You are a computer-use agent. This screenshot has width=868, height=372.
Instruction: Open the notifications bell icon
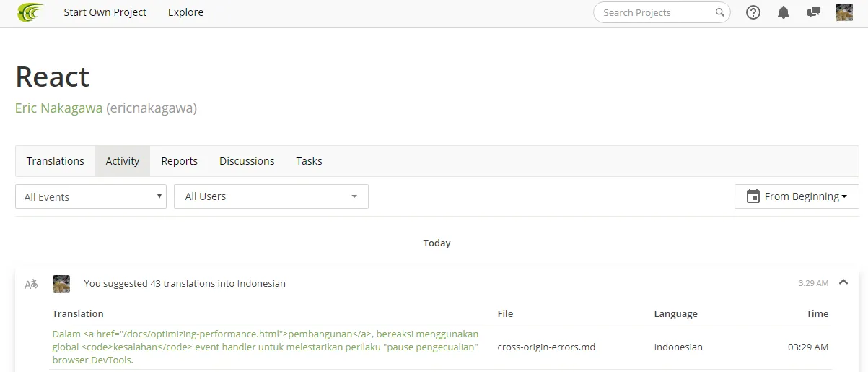(784, 12)
